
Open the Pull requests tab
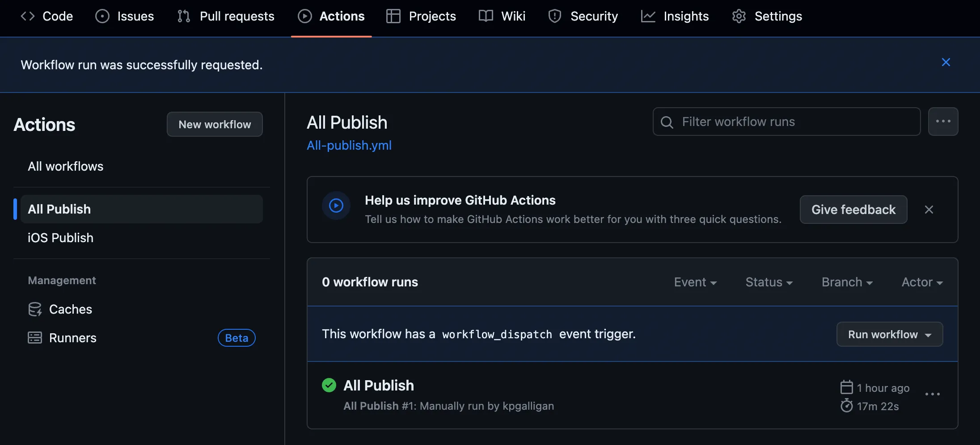[x=226, y=16]
